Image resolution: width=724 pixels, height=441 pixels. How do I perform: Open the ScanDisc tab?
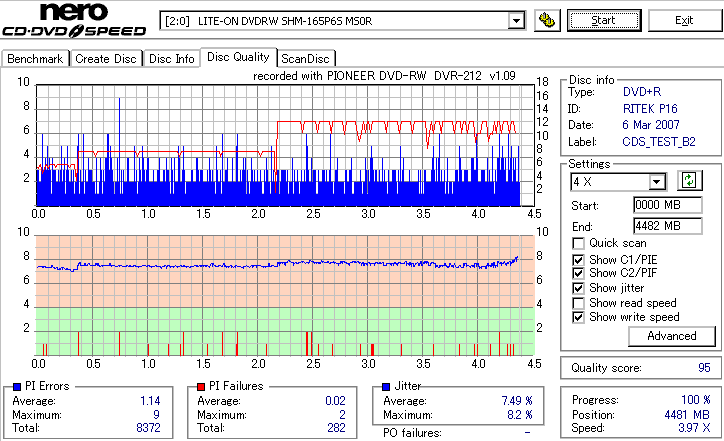tap(305, 59)
